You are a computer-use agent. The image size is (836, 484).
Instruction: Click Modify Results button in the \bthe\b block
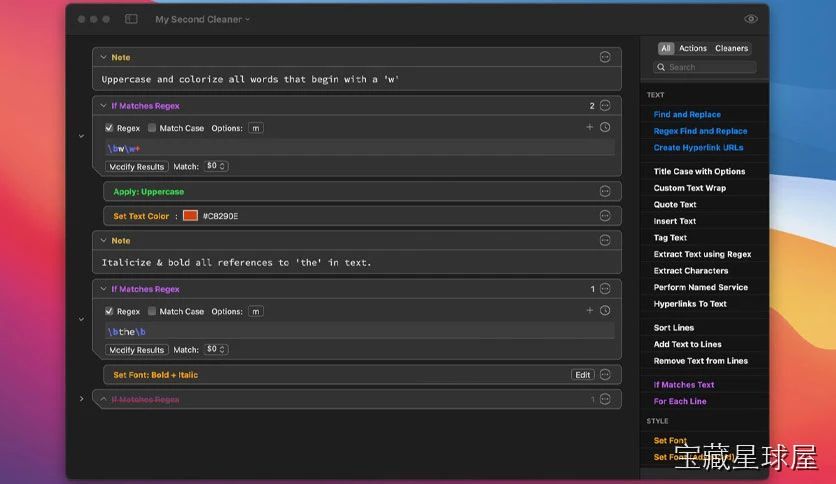(x=136, y=350)
